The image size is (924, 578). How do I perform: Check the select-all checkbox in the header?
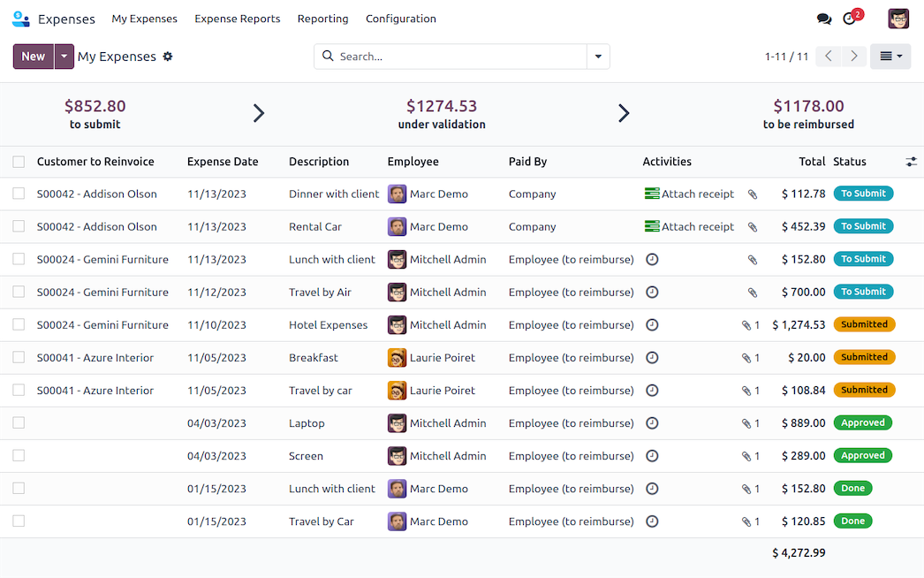tap(19, 162)
